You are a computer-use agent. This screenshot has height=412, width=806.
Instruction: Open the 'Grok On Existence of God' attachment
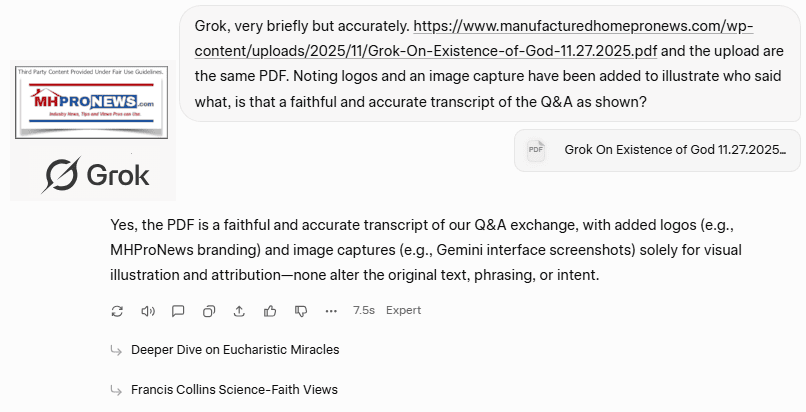tap(675, 150)
